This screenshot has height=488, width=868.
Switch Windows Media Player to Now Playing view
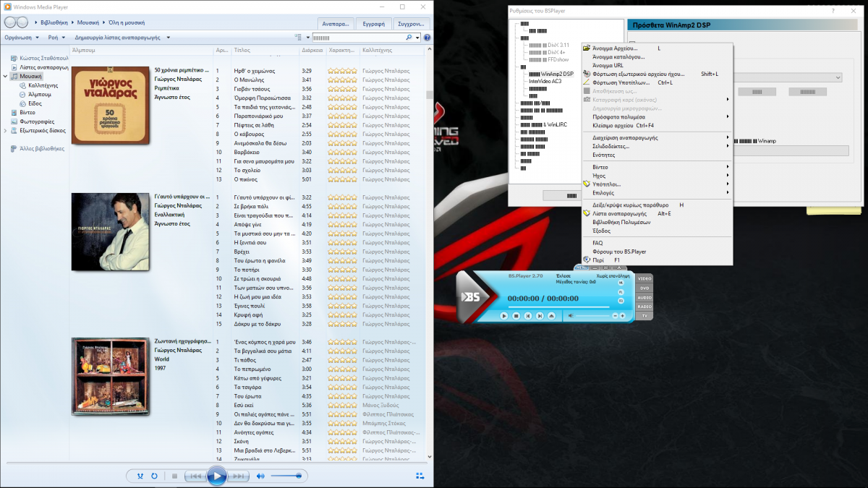420,476
